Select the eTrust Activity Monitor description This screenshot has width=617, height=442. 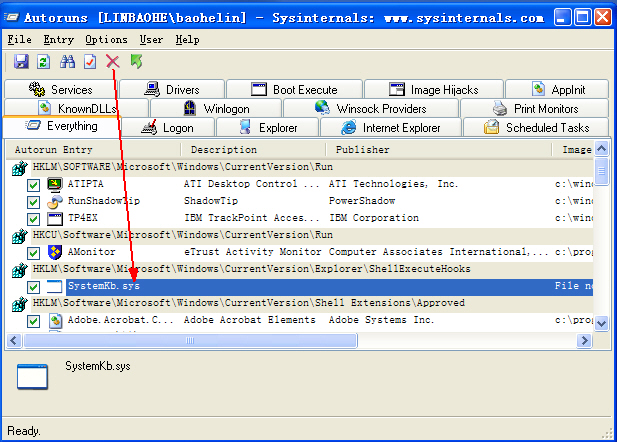coord(253,252)
